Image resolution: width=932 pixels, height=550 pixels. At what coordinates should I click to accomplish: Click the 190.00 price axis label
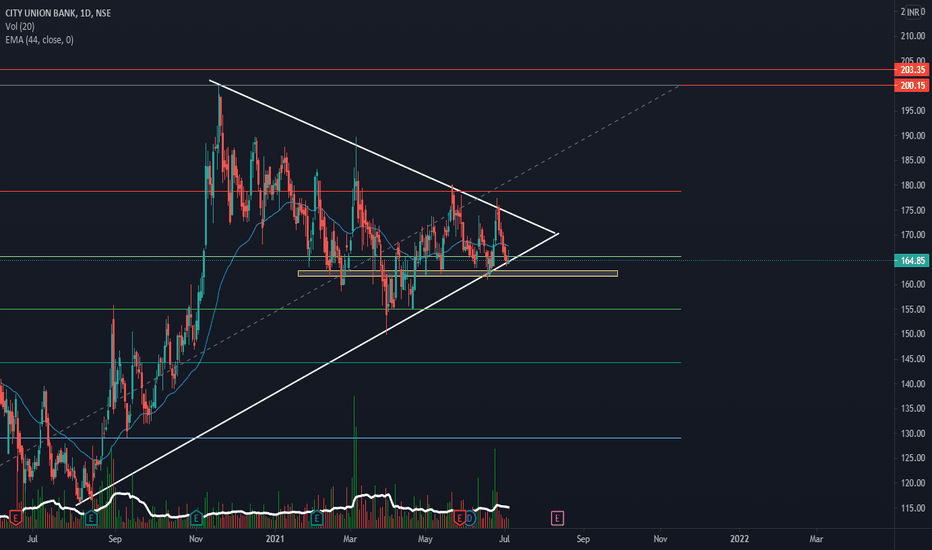tap(912, 136)
